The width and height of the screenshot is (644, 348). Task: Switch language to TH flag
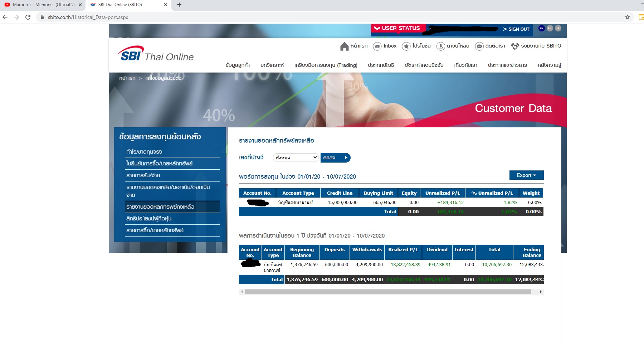click(541, 28)
